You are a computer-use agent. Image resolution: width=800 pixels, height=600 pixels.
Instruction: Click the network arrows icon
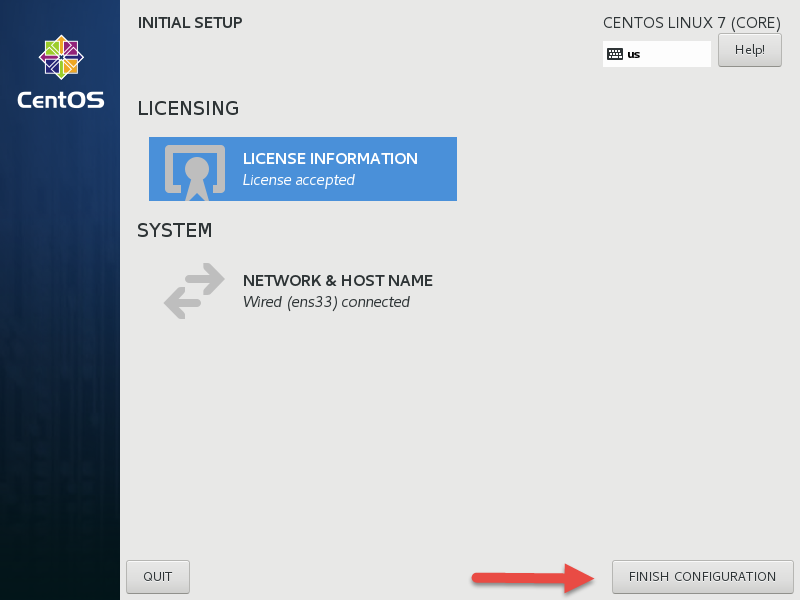click(194, 291)
